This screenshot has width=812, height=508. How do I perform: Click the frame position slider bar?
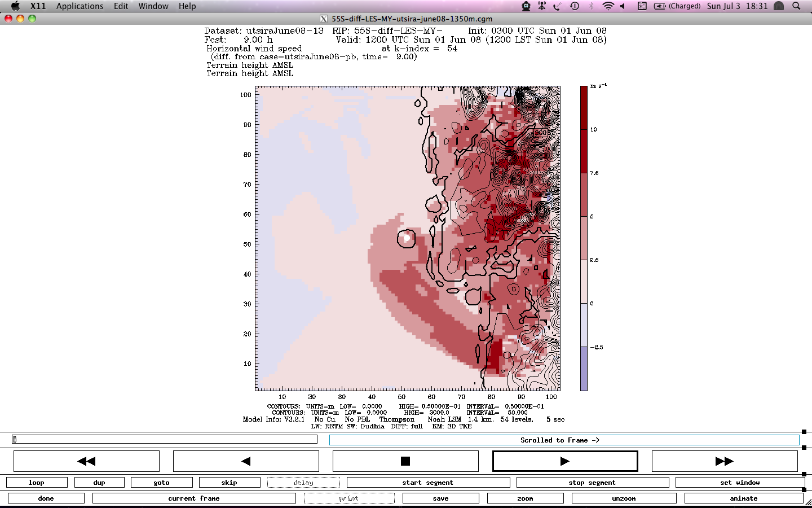[x=165, y=439]
